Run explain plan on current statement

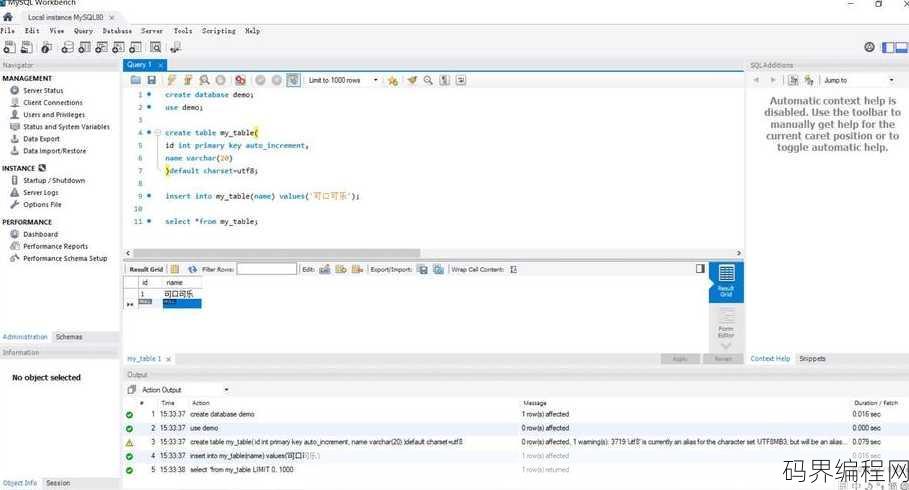(x=204, y=80)
